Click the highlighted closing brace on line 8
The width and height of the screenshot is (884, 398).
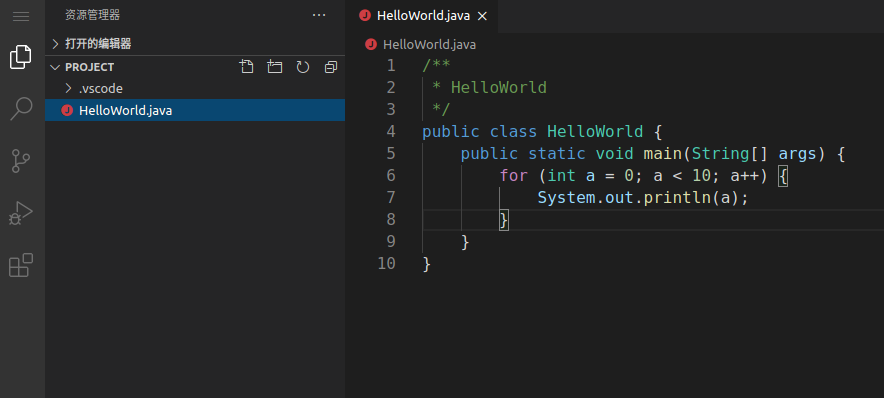click(x=504, y=219)
